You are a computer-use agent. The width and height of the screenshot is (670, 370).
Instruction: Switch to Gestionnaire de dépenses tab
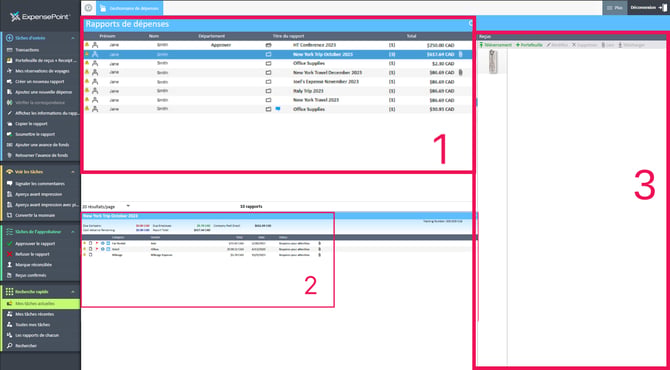[x=129, y=8]
